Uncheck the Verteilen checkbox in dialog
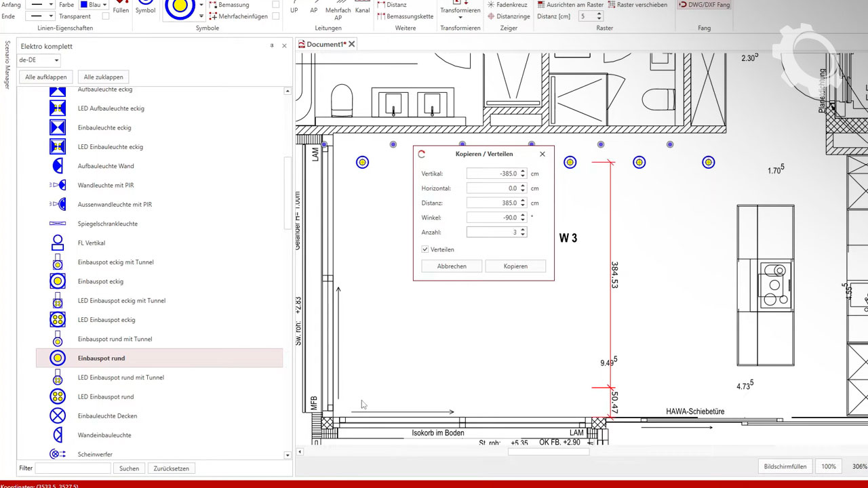The height and width of the screenshot is (488, 868). click(425, 249)
